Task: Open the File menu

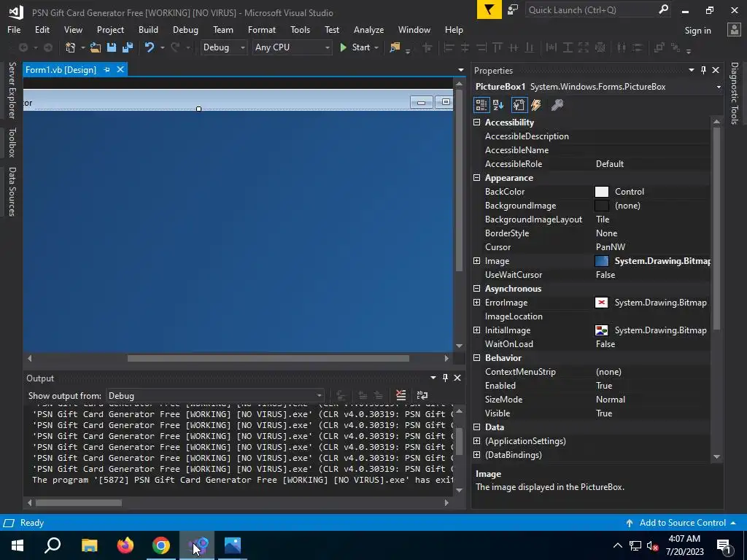Action: point(14,29)
